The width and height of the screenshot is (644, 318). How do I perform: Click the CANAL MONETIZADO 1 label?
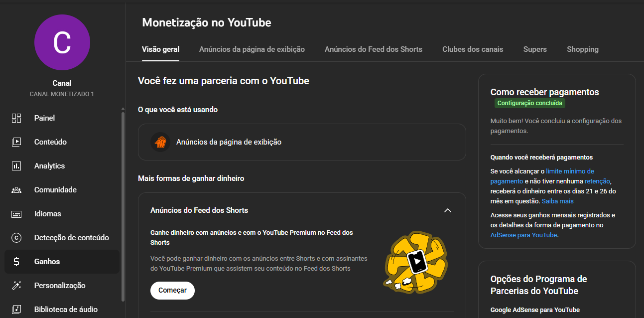(62, 94)
